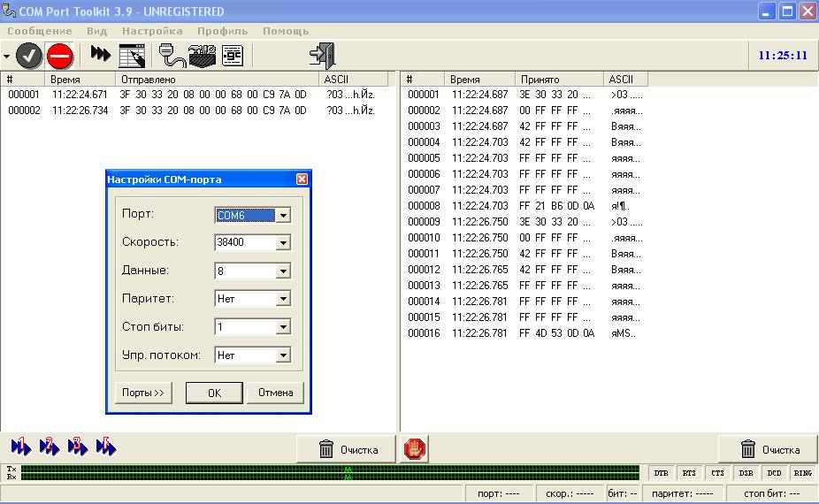Expand the Данные data bits dropdown

[283, 271]
